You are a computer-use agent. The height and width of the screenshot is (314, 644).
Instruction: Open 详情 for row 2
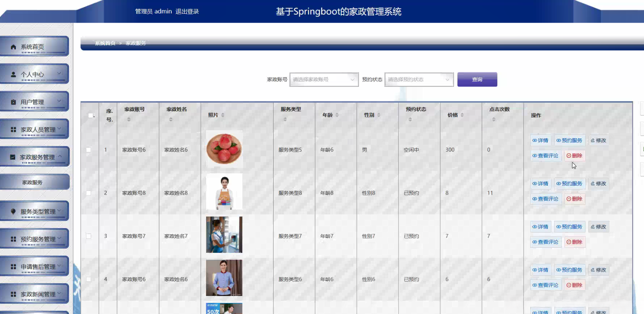(541, 184)
